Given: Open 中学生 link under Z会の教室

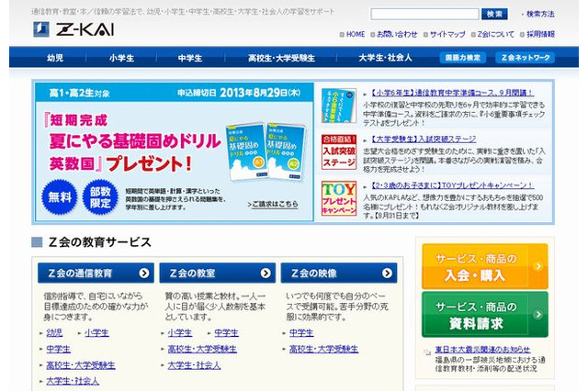Looking at the screenshot, I should (226, 333).
